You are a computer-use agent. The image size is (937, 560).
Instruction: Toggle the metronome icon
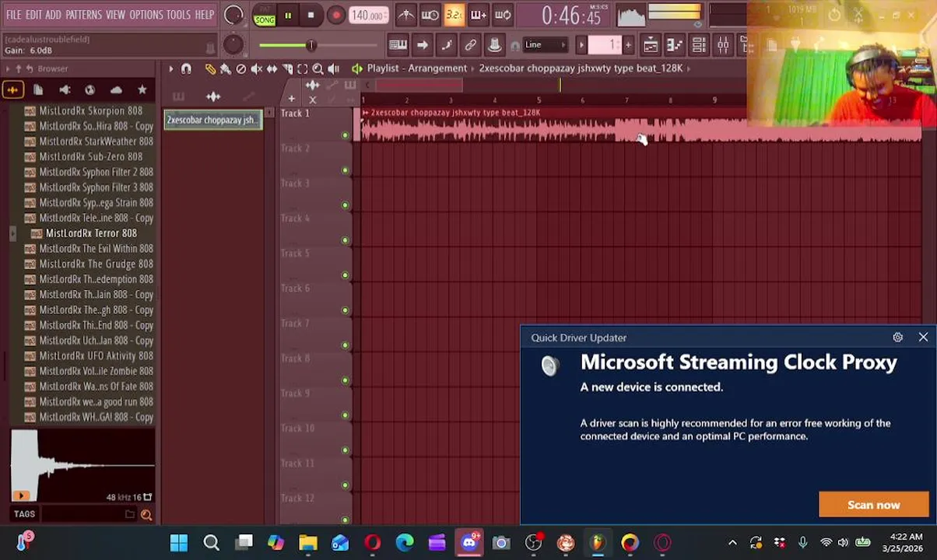pyautogui.click(x=405, y=15)
